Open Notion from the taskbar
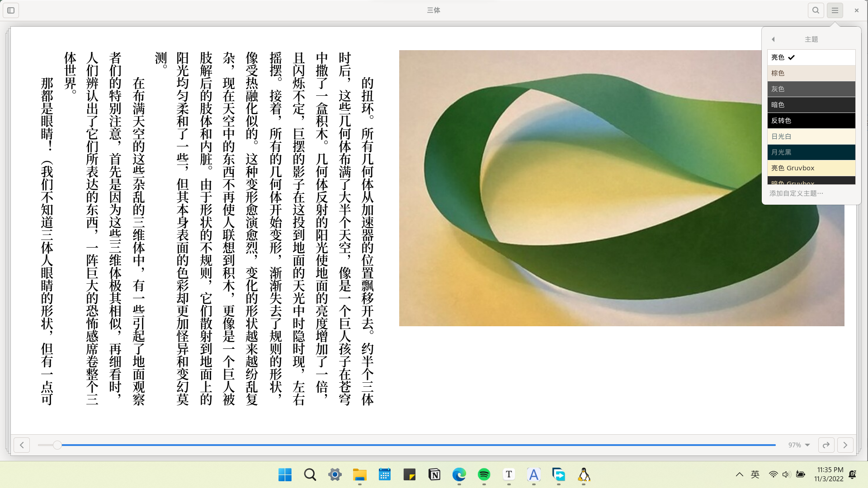This screenshot has height=488, width=868. (434, 474)
